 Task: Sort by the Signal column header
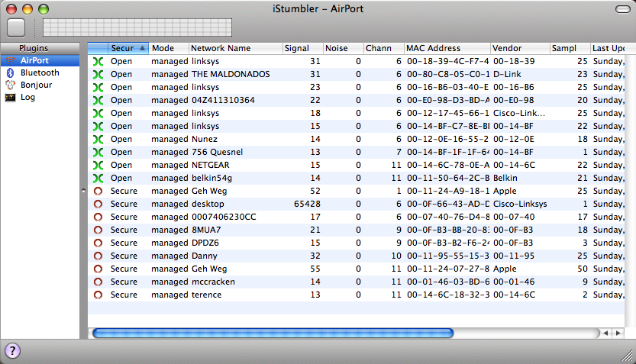click(x=302, y=48)
